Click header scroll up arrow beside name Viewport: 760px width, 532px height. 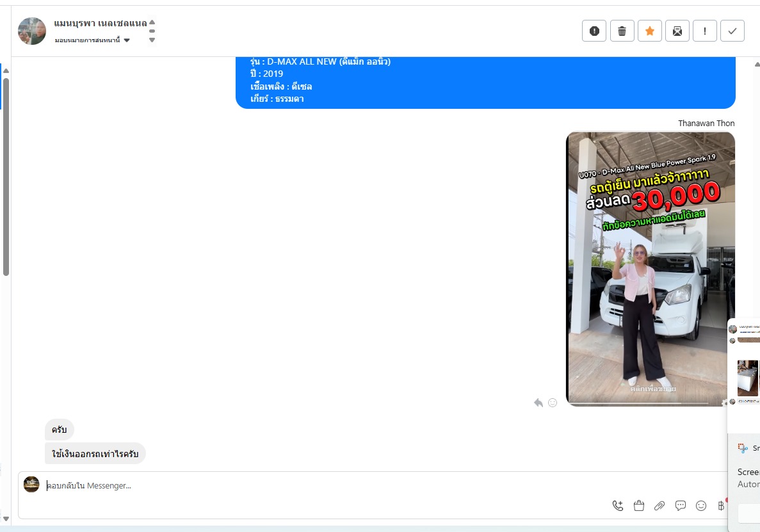click(152, 22)
